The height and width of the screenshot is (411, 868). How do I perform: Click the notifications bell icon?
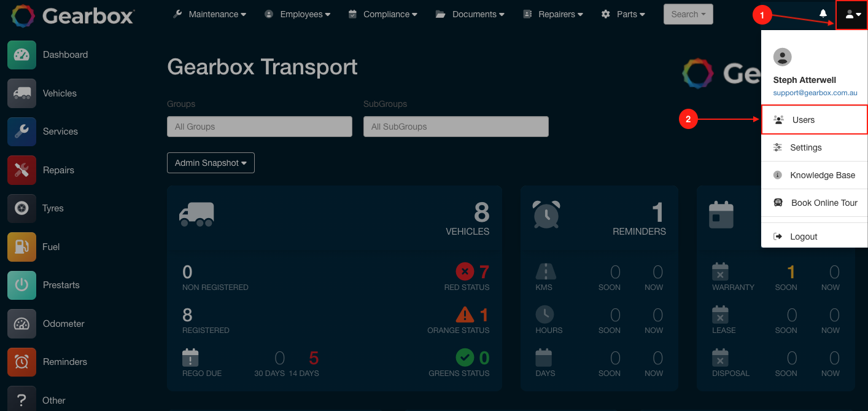click(823, 14)
